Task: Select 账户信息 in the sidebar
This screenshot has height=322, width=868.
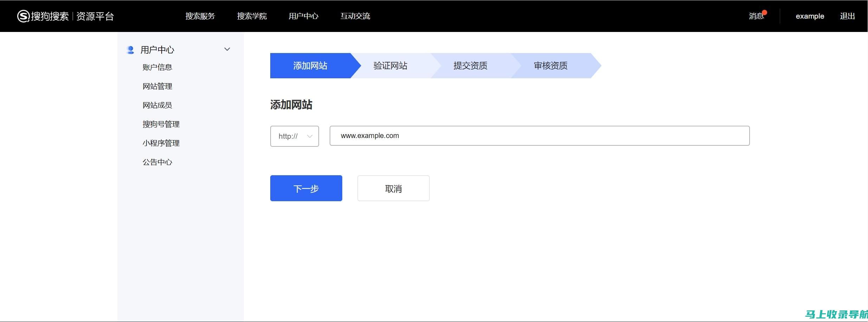Action: tap(157, 67)
